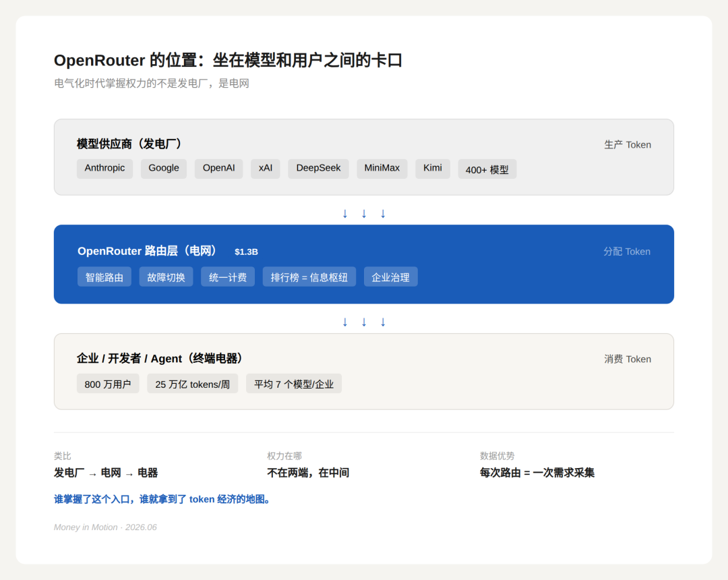The width and height of the screenshot is (728, 580).
Task: Select the 25 万亿 tokens/周 chip
Action: click(x=193, y=384)
